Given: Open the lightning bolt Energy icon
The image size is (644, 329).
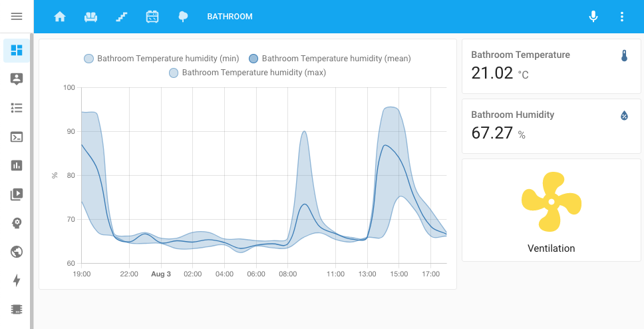Looking at the screenshot, I should click(17, 280).
